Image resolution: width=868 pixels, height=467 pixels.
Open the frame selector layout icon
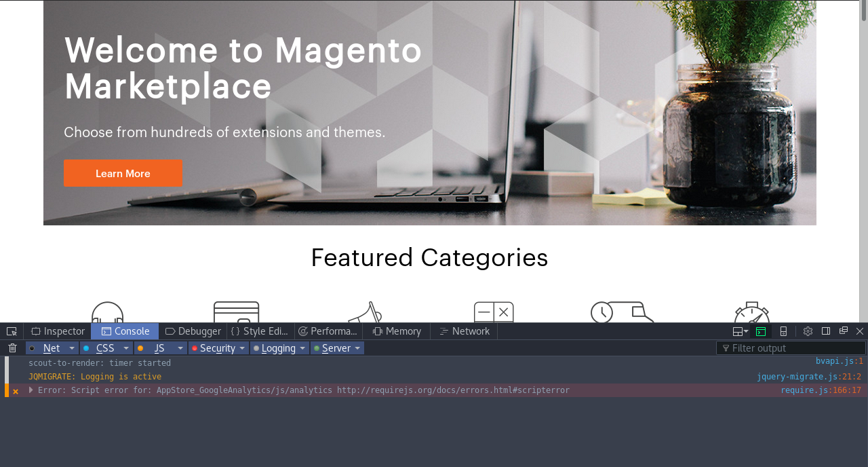click(741, 331)
